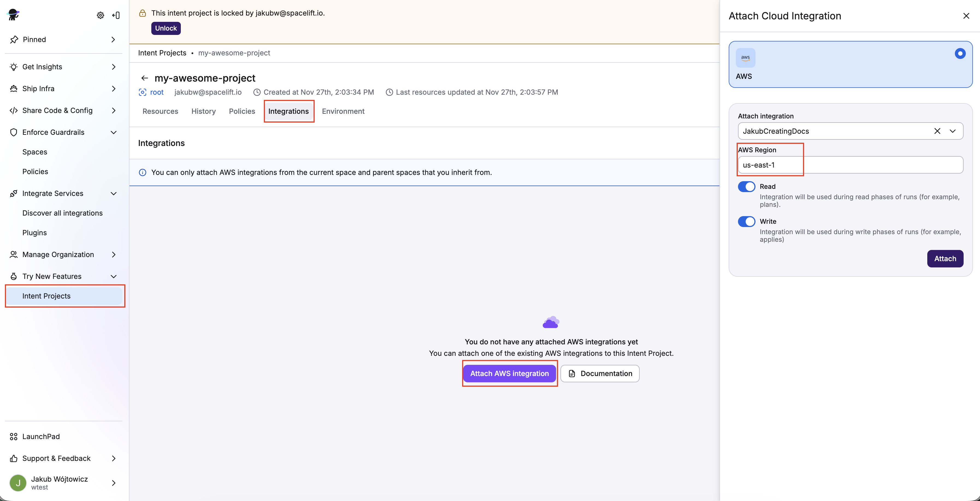This screenshot has width=980, height=501.
Task: Select the Enforce Guardrails shield icon
Action: click(14, 132)
